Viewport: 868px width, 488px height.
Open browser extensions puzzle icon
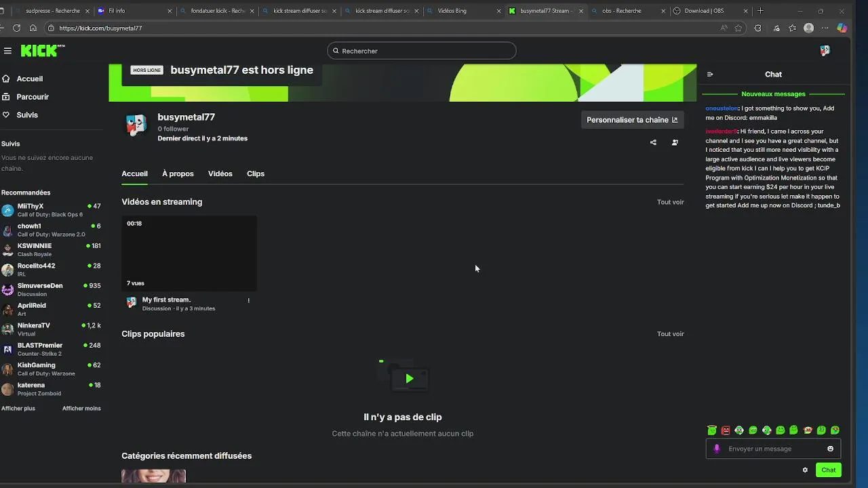(x=757, y=28)
